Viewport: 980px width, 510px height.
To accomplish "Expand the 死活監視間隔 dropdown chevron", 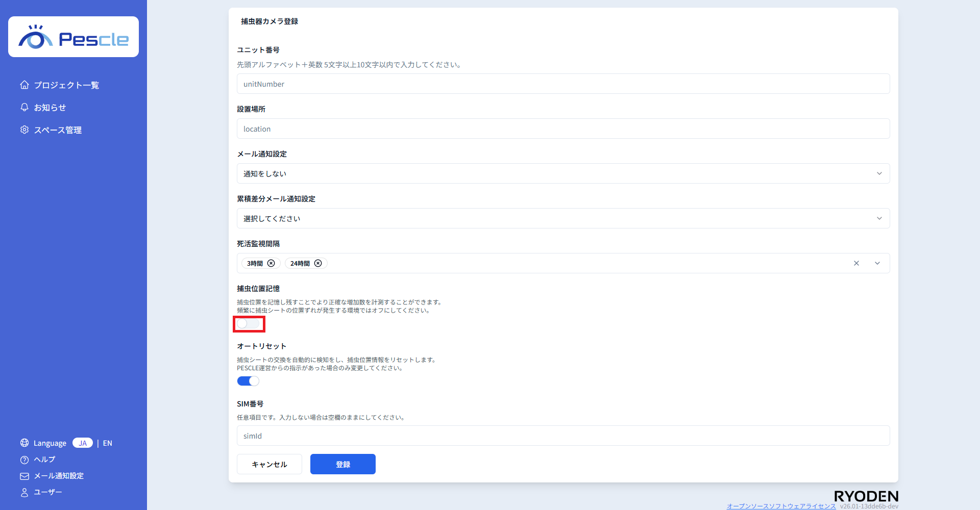I will tap(877, 263).
